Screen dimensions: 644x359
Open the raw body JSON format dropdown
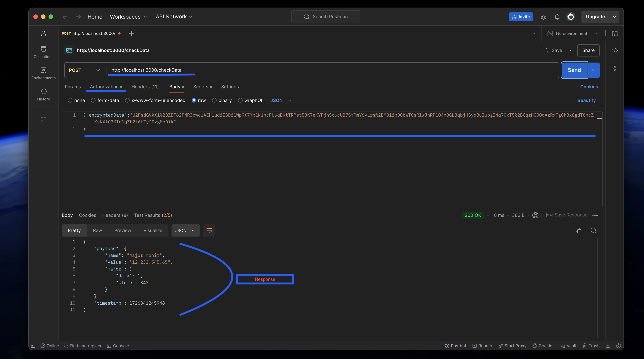point(281,100)
